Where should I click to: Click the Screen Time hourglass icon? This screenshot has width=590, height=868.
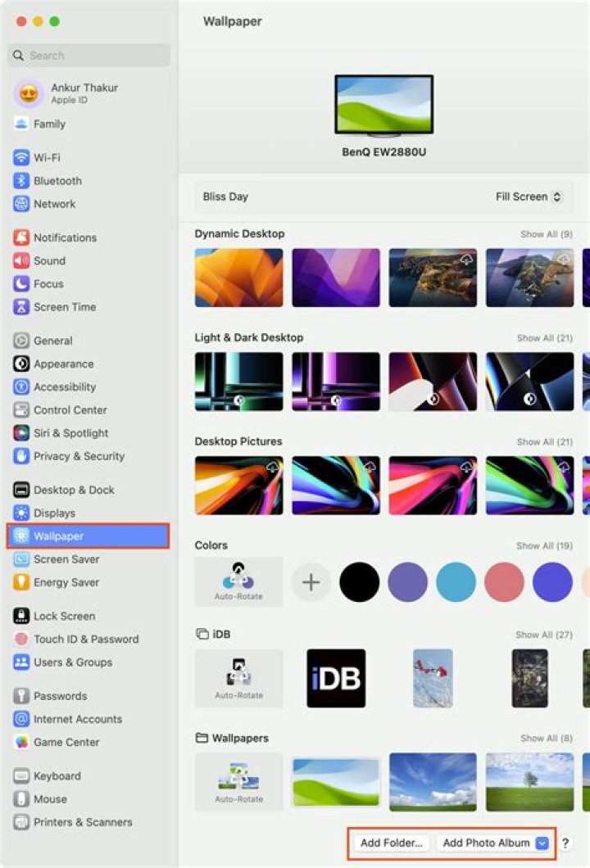pyautogui.click(x=21, y=307)
